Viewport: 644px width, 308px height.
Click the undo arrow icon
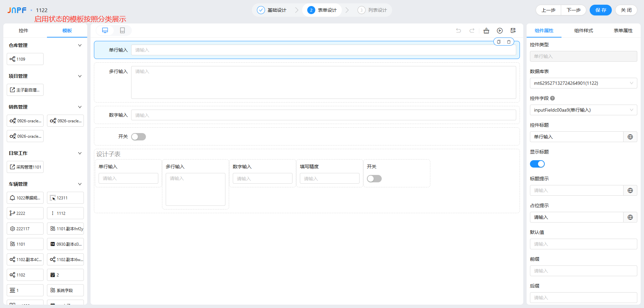pyautogui.click(x=459, y=30)
